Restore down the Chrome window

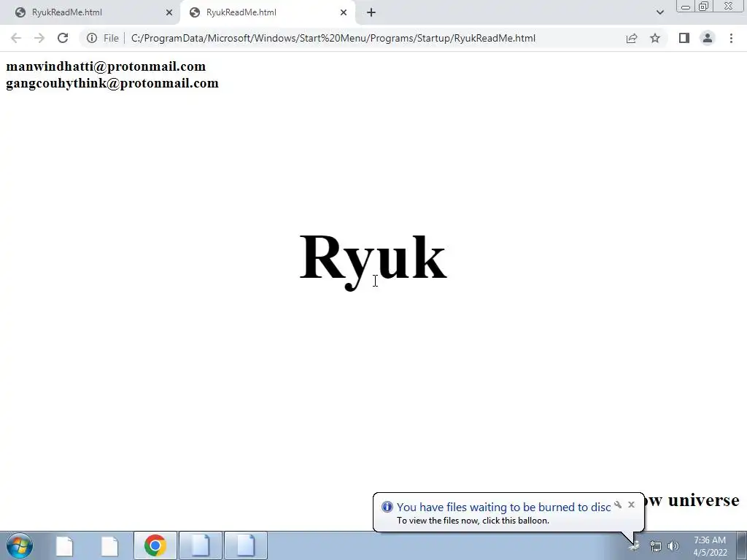(x=703, y=6)
